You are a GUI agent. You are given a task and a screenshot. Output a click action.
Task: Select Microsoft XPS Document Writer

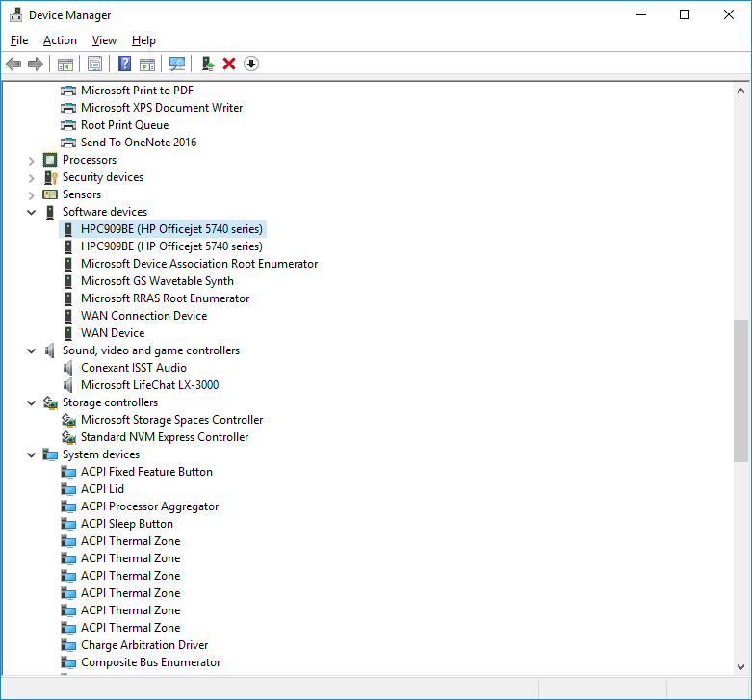(162, 108)
